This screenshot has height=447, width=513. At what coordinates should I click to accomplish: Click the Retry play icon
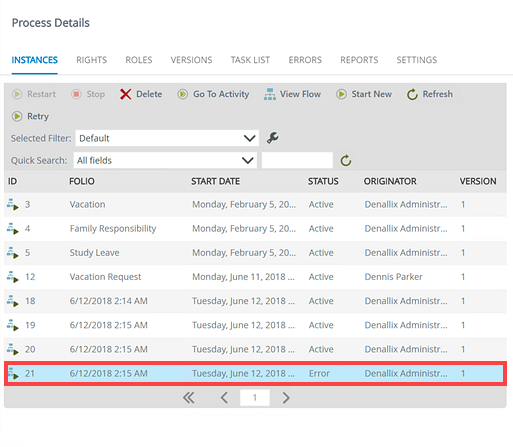[x=17, y=116]
